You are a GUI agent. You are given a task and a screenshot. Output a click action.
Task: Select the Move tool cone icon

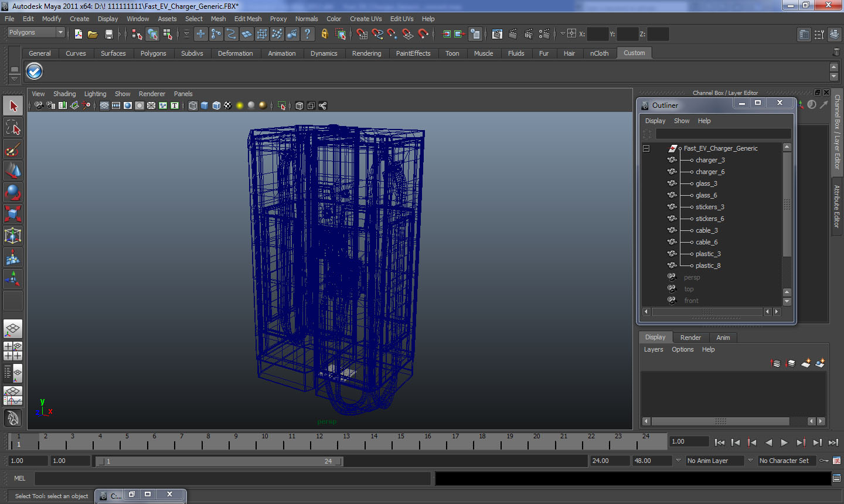tap(13, 171)
